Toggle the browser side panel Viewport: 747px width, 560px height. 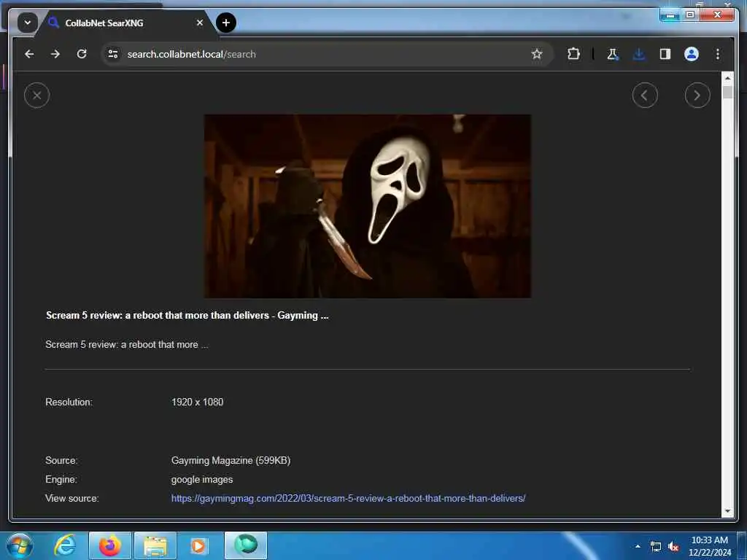click(665, 54)
